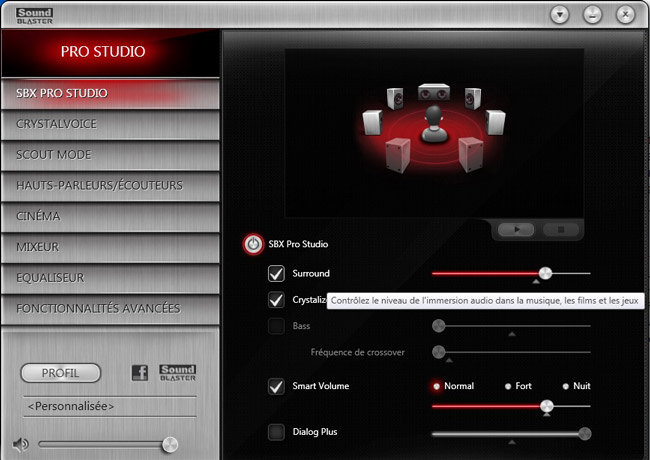The width and height of the screenshot is (650, 460).
Task: Enable the Bass checkbox
Action: [x=276, y=326]
